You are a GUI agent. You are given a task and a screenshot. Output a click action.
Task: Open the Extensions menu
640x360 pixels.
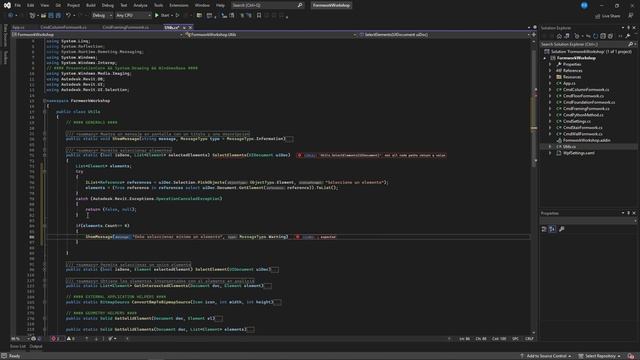179,5
